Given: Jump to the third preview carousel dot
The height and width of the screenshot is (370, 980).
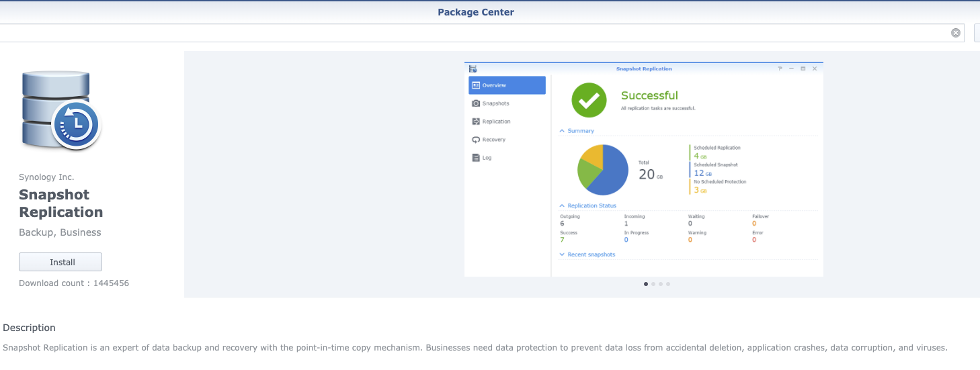Looking at the screenshot, I should point(661,284).
